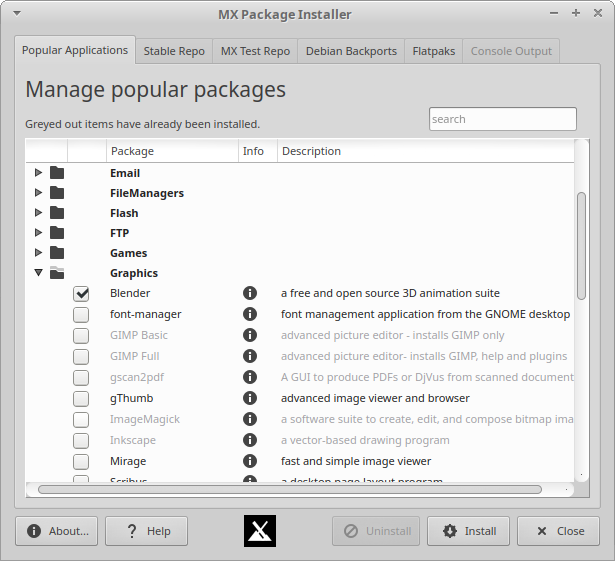Maximize the MX Package Installer window
615x561 pixels.
click(576, 13)
